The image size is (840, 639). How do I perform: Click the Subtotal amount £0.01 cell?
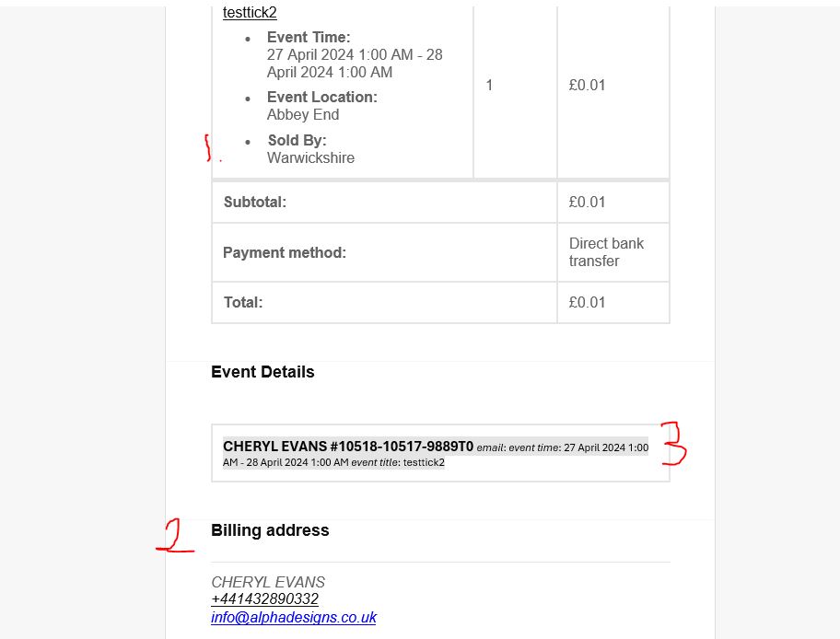click(613, 203)
